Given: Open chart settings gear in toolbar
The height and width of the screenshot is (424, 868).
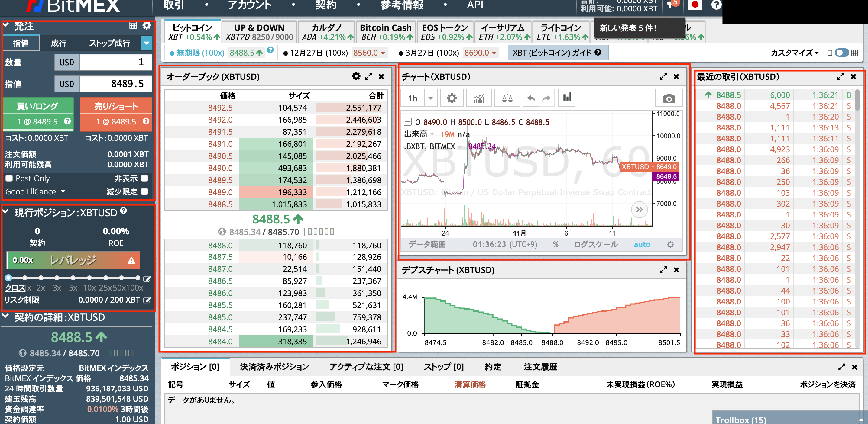Looking at the screenshot, I should [x=452, y=98].
